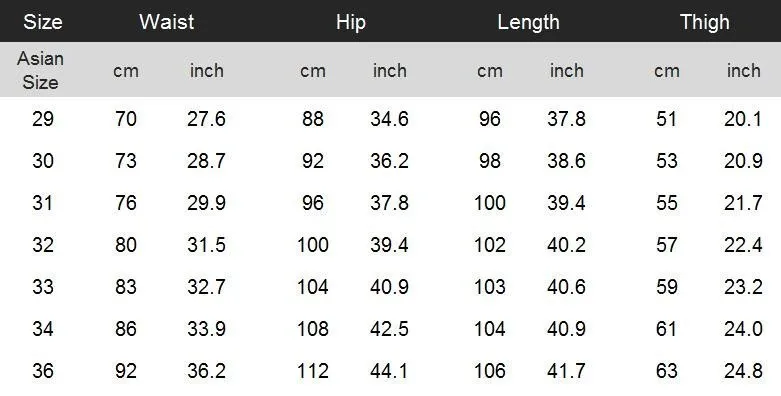This screenshot has height=396, width=781.
Task: Select size 29 in the size column
Action: 42,119
